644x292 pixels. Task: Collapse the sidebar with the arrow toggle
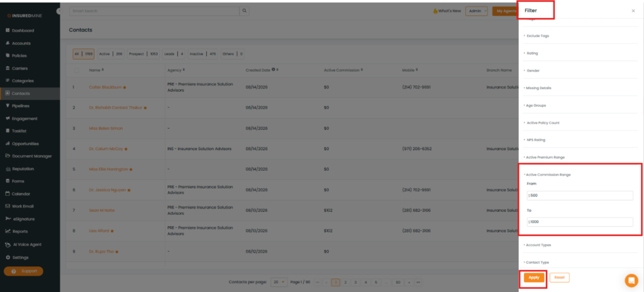(x=58, y=11)
